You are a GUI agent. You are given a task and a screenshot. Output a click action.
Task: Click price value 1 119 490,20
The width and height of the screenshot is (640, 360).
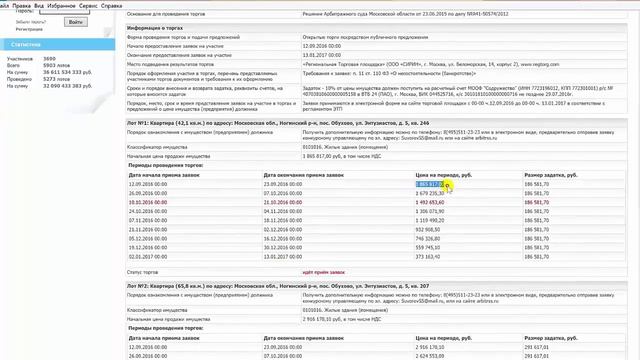430,220
